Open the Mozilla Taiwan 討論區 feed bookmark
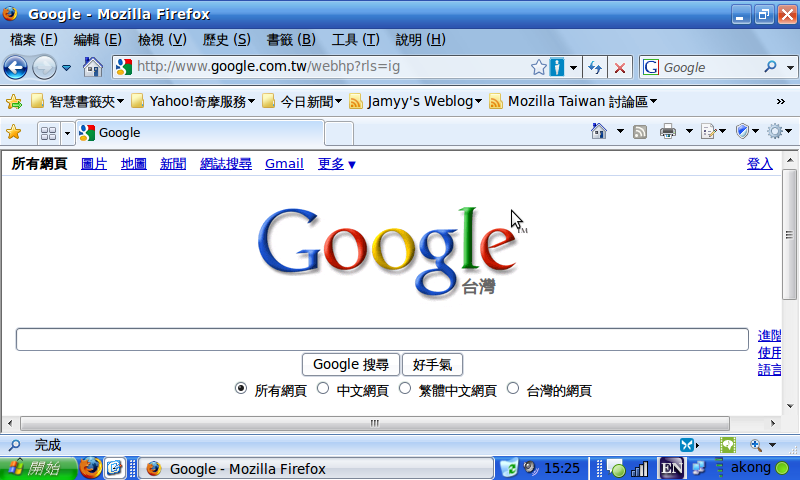Screen dimensions: 800x480 [x=573, y=102]
